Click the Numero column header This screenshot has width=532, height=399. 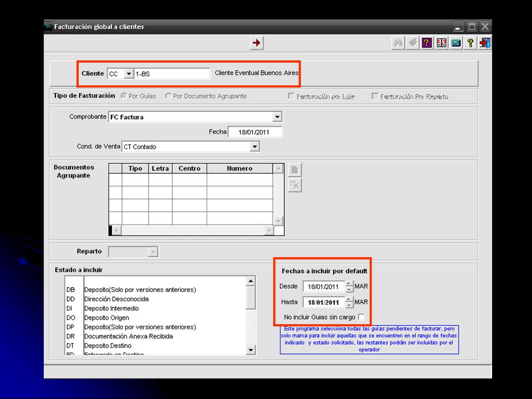tap(240, 168)
